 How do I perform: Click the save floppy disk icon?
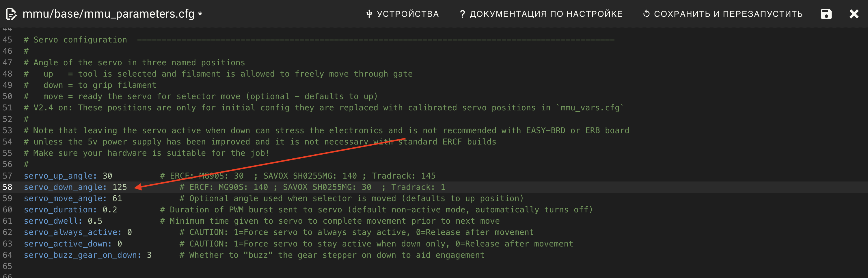coord(826,14)
